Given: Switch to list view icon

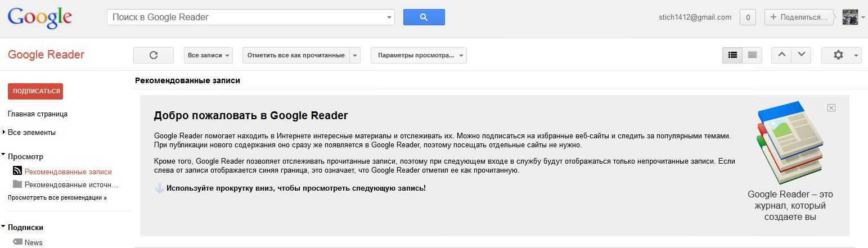Looking at the screenshot, I should (x=752, y=55).
